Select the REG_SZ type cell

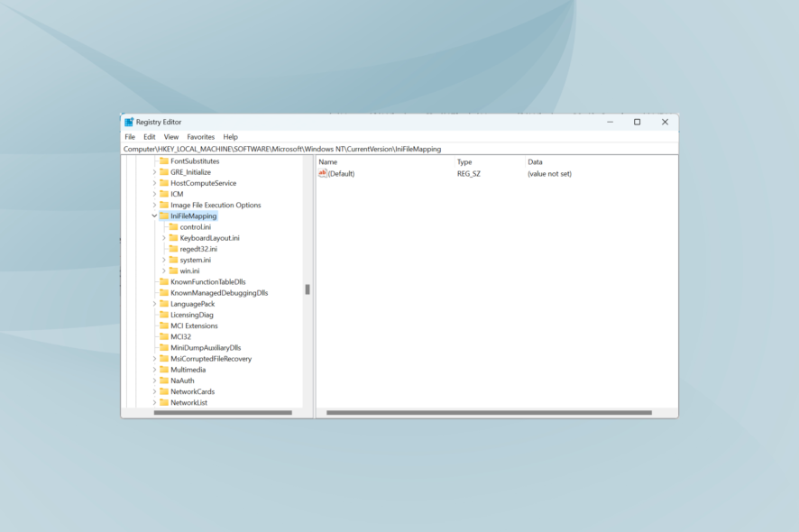coord(469,174)
